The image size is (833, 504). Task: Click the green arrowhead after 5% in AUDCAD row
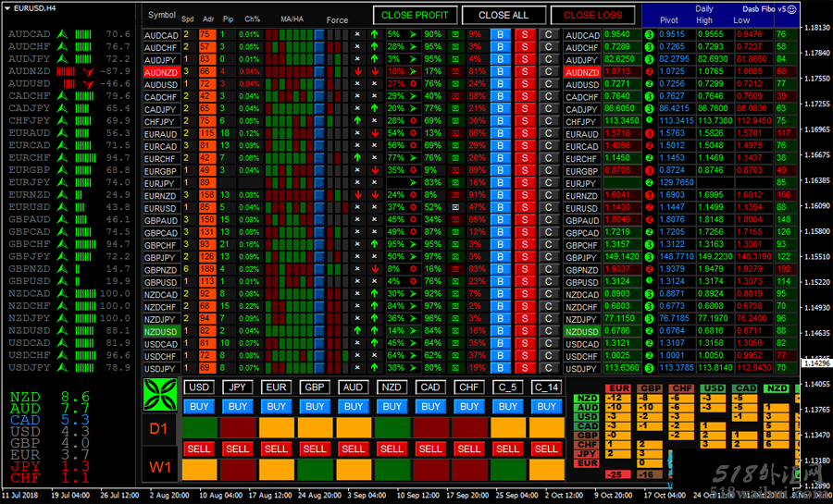(x=414, y=34)
